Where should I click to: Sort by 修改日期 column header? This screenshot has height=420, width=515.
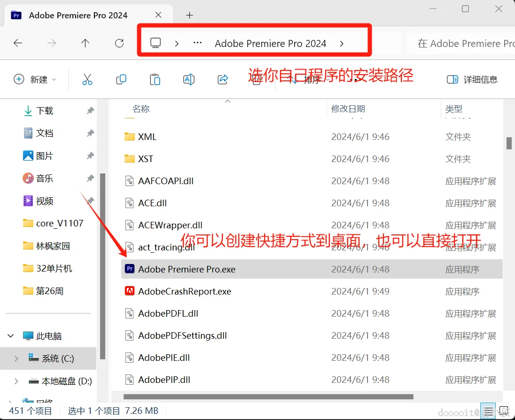tap(348, 109)
